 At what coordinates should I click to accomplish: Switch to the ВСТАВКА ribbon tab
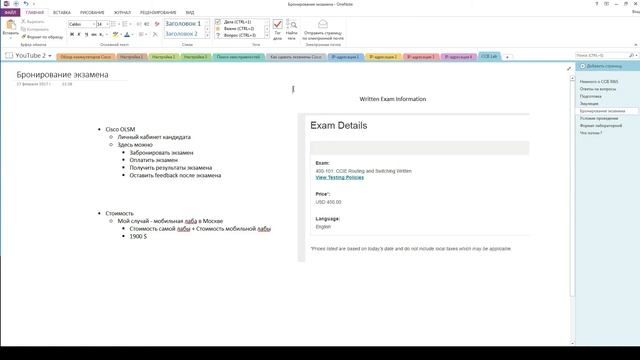(x=62, y=12)
